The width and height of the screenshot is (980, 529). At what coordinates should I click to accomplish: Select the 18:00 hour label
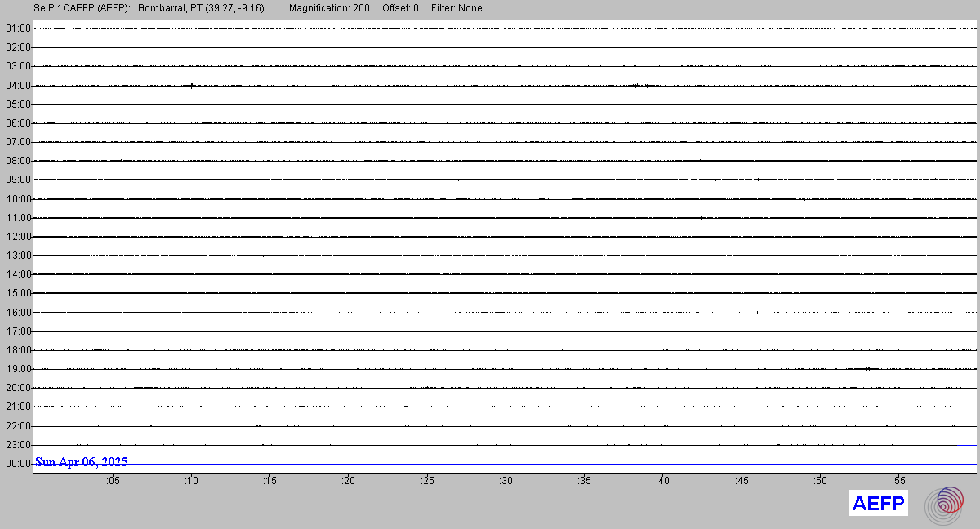[18, 350]
